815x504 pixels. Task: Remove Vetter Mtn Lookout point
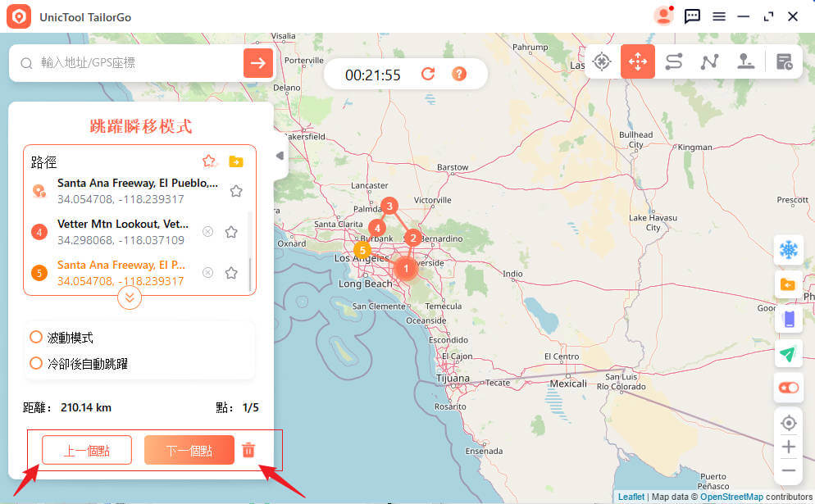coord(207,232)
